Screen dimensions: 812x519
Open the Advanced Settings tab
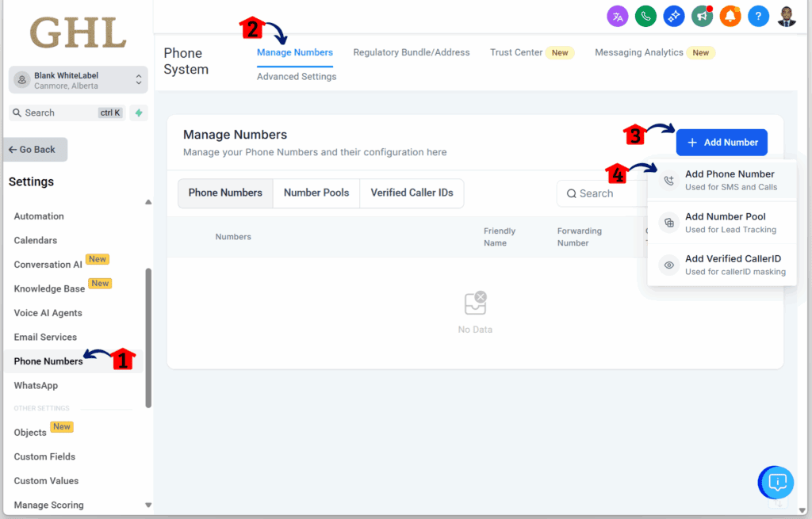[297, 77]
